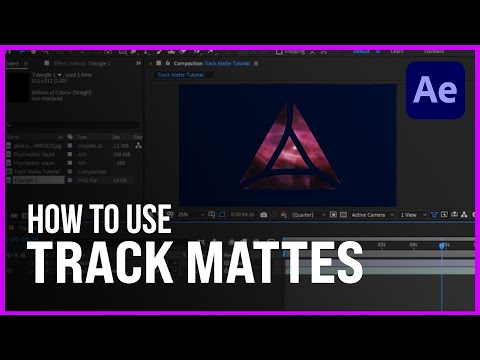Click the viewer lock icon beside Composition
Image resolution: width=480 pixels, height=360 pixels.
168,63
